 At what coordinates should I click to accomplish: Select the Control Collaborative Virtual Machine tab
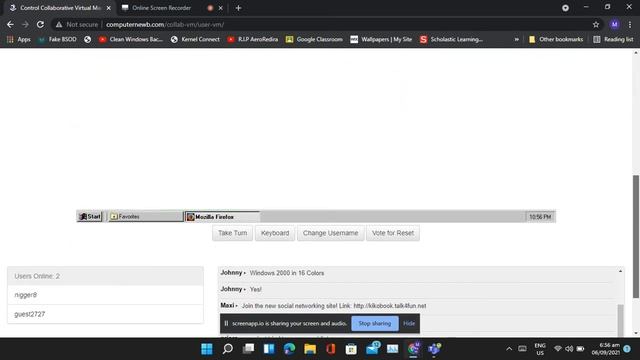(x=60, y=8)
